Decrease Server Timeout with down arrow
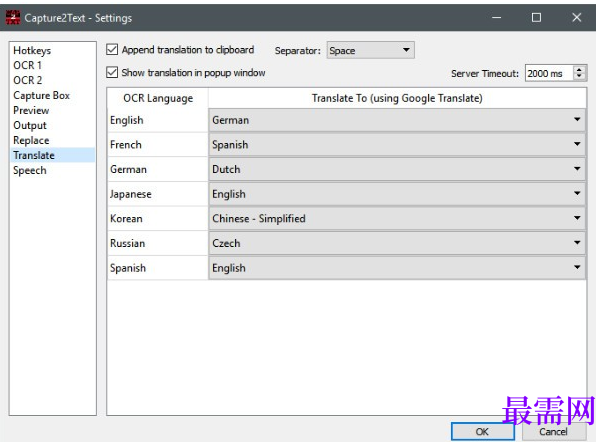This screenshot has height=442, width=614. [x=579, y=77]
